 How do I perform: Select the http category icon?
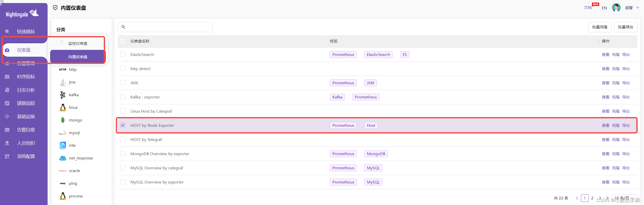63,70
